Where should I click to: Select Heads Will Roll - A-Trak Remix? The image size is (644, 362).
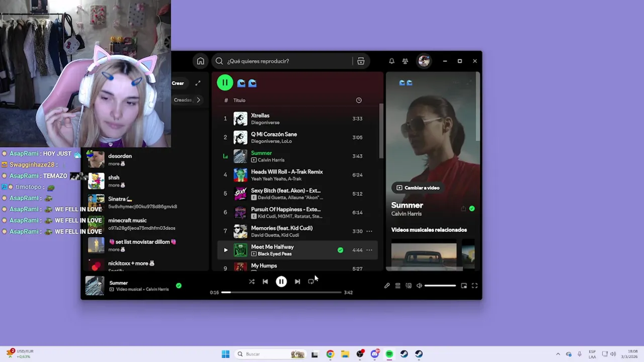click(x=298, y=175)
